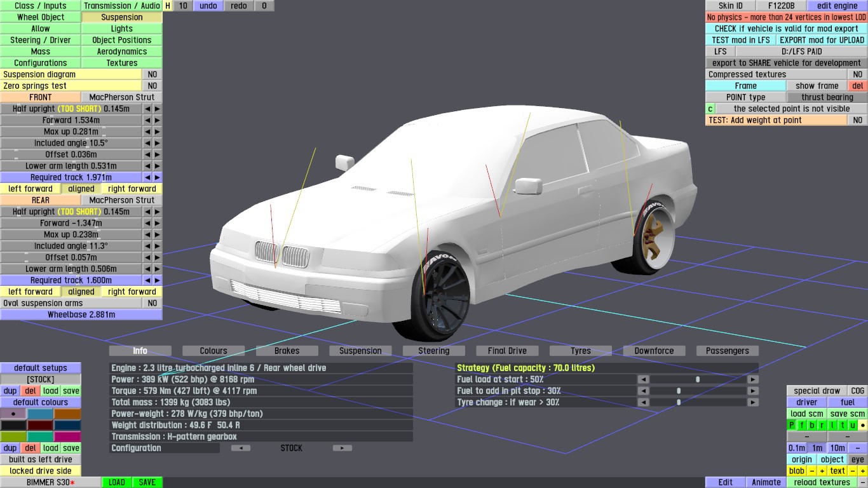Decrease Required track 1.971m with left arrow

coord(147,177)
